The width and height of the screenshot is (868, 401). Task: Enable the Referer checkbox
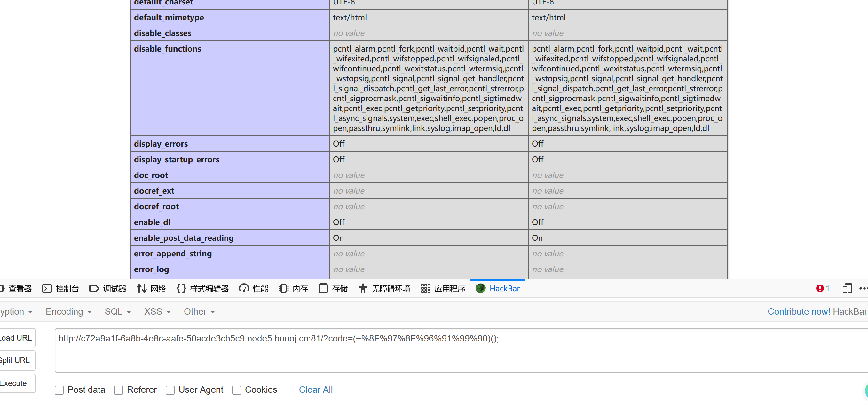tap(119, 390)
